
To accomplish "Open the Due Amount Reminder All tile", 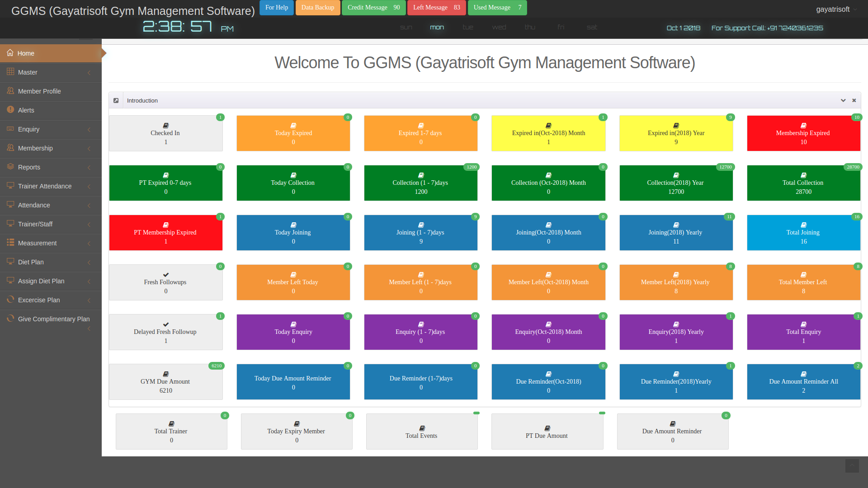I will [804, 382].
